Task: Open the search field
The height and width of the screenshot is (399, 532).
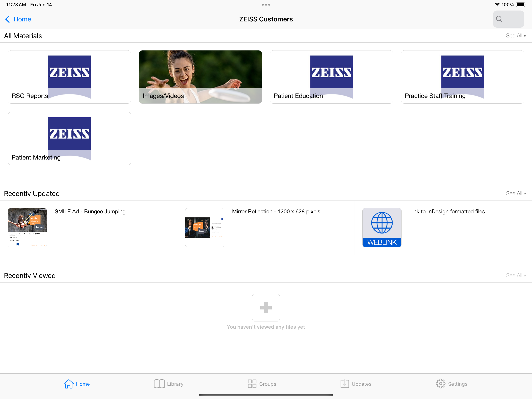Action: point(508,19)
